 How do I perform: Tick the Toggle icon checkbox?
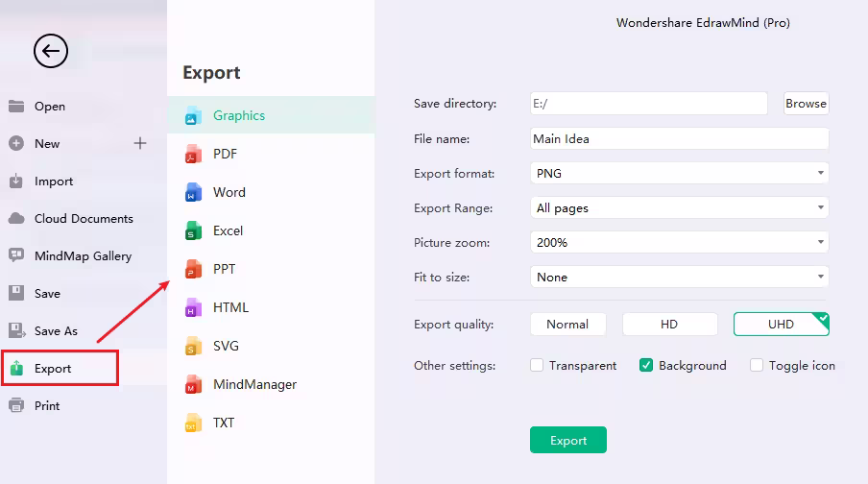[757, 365]
